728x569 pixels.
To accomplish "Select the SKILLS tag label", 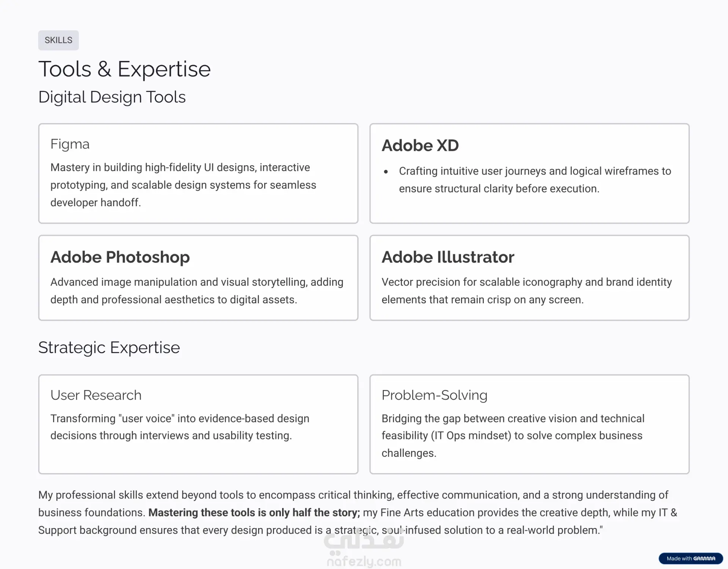I will [x=58, y=40].
